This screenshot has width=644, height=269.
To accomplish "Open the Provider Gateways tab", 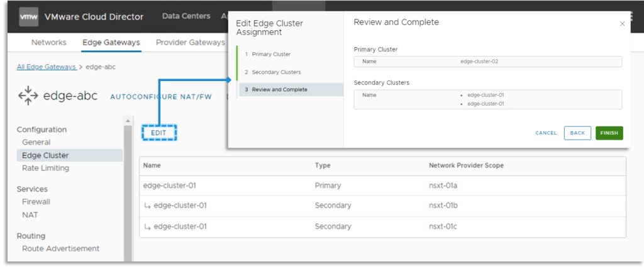I will coord(190,43).
